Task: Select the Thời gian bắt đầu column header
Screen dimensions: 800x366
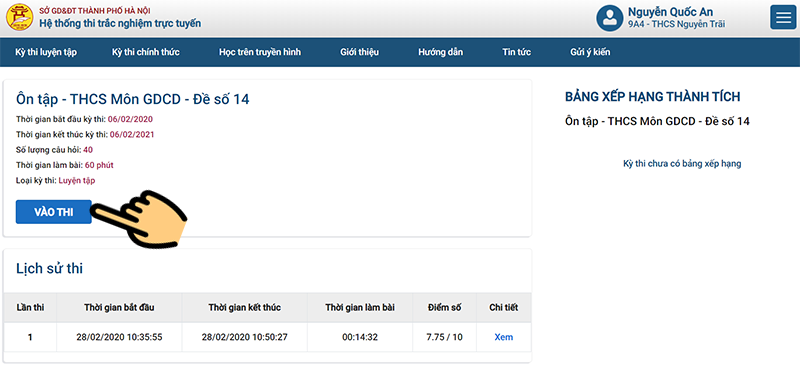Action: (119, 307)
